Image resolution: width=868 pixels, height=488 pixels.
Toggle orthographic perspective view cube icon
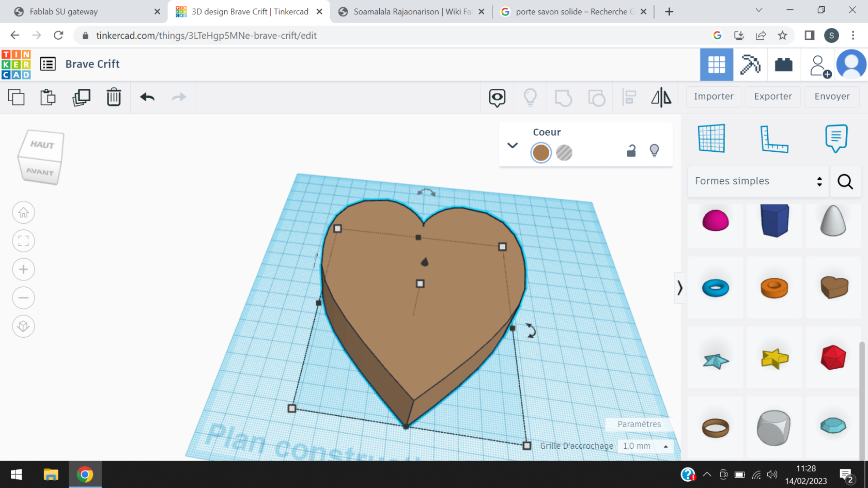point(23,326)
